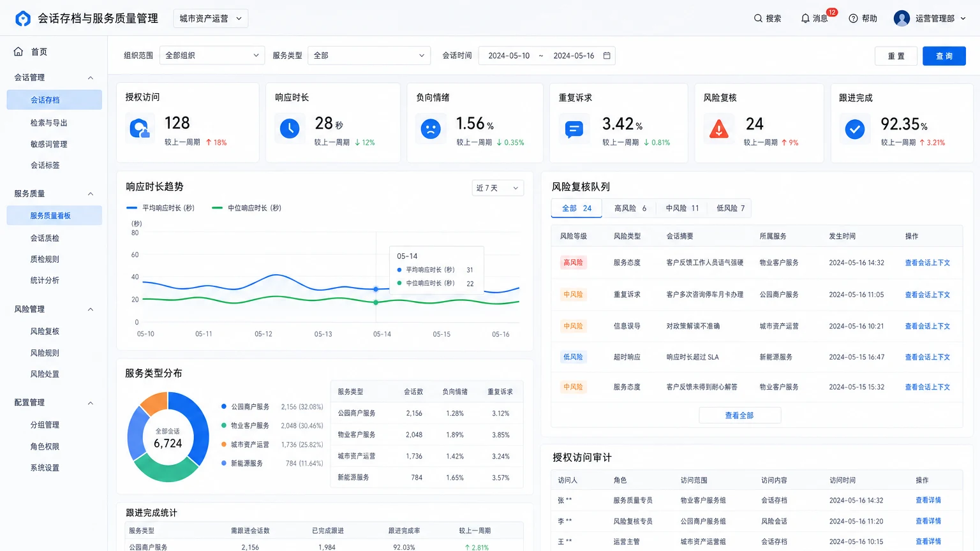
Task: Click the 查询 button
Action: click(944, 56)
